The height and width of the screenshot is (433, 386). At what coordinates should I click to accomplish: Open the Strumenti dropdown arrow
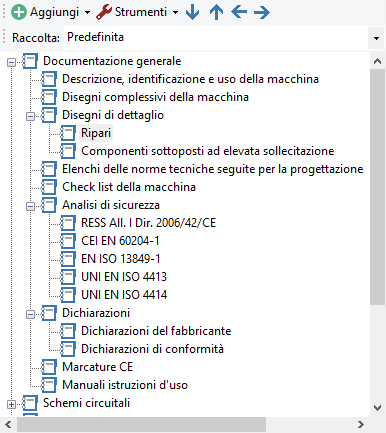tap(175, 13)
